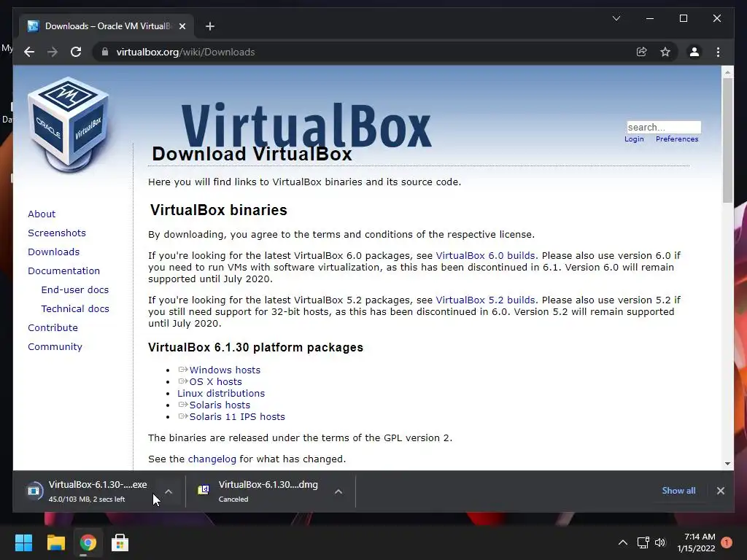
Task: Open the Linux distributions link
Action: click(221, 393)
